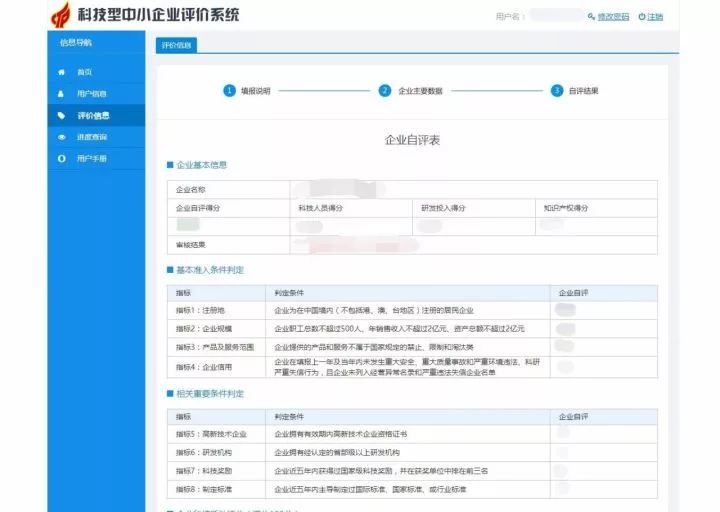The image size is (720, 512).
Task: Open 进度查询 in the sidebar
Action: 92,137
